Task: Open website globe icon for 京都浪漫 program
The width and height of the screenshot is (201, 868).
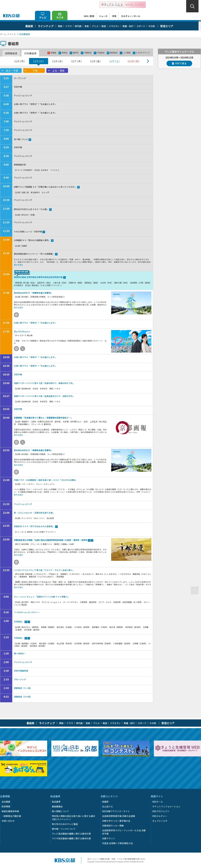Action: click(x=16, y=562)
